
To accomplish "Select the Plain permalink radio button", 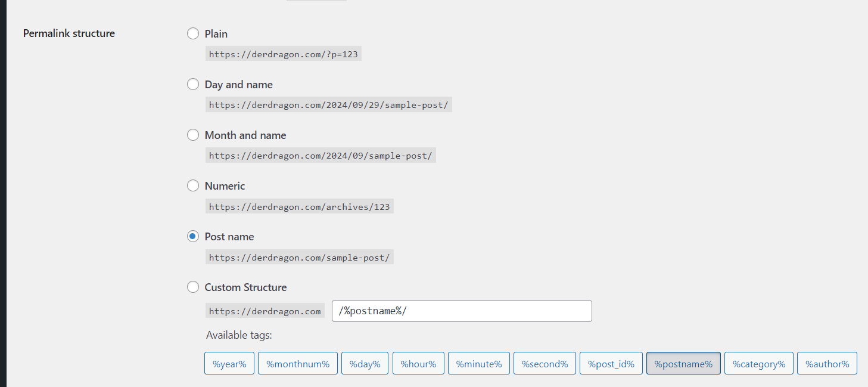I will point(193,34).
